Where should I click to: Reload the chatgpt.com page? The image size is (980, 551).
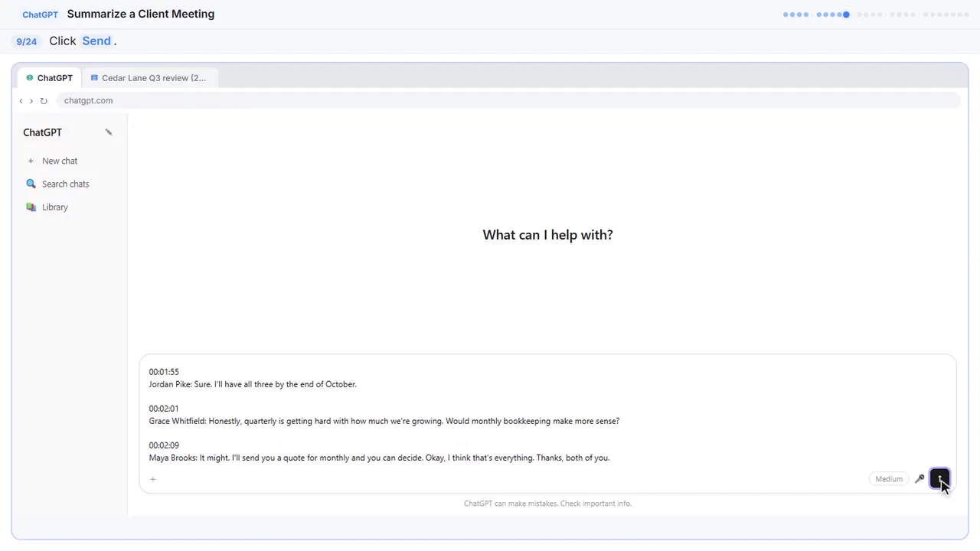44,101
